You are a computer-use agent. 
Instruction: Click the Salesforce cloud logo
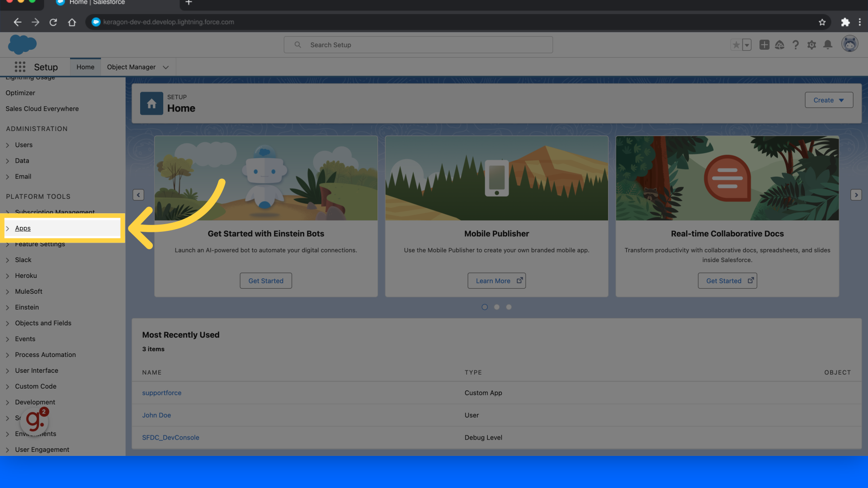coord(22,45)
